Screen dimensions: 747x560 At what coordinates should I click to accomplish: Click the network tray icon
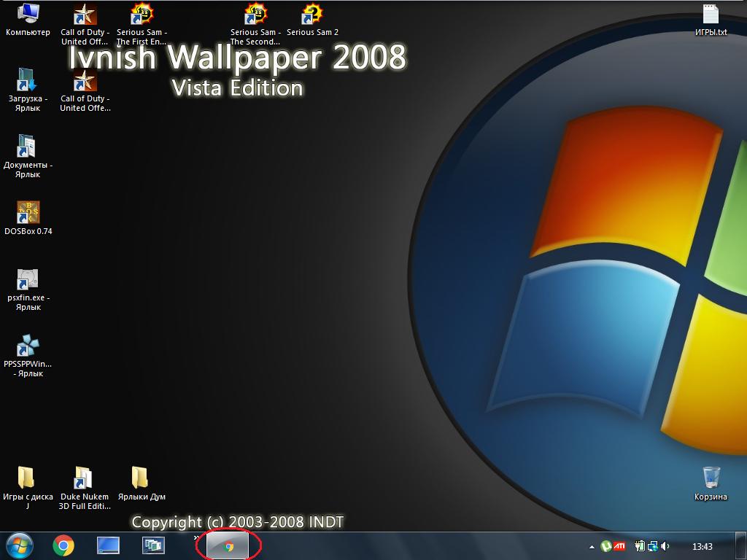[x=653, y=546]
